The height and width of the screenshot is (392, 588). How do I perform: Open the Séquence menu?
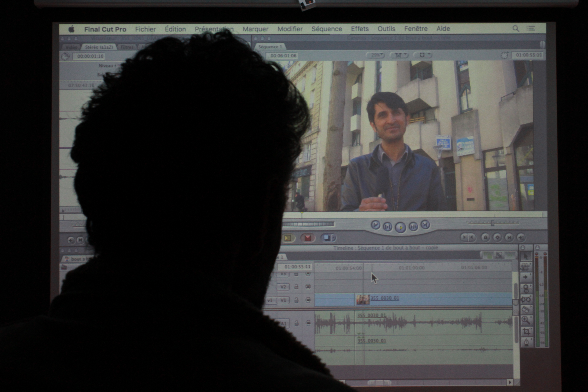click(327, 29)
